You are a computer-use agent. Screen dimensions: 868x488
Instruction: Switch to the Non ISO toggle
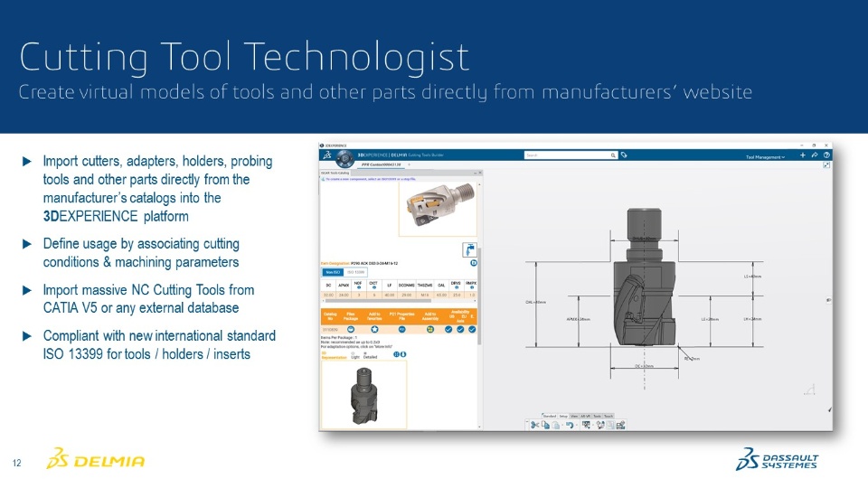[333, 272]
